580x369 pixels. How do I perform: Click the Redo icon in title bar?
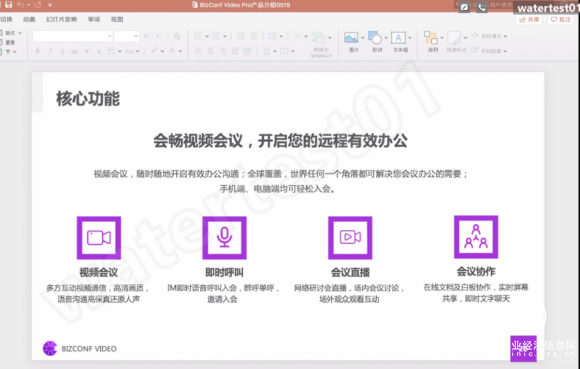[x=38, y=5]
